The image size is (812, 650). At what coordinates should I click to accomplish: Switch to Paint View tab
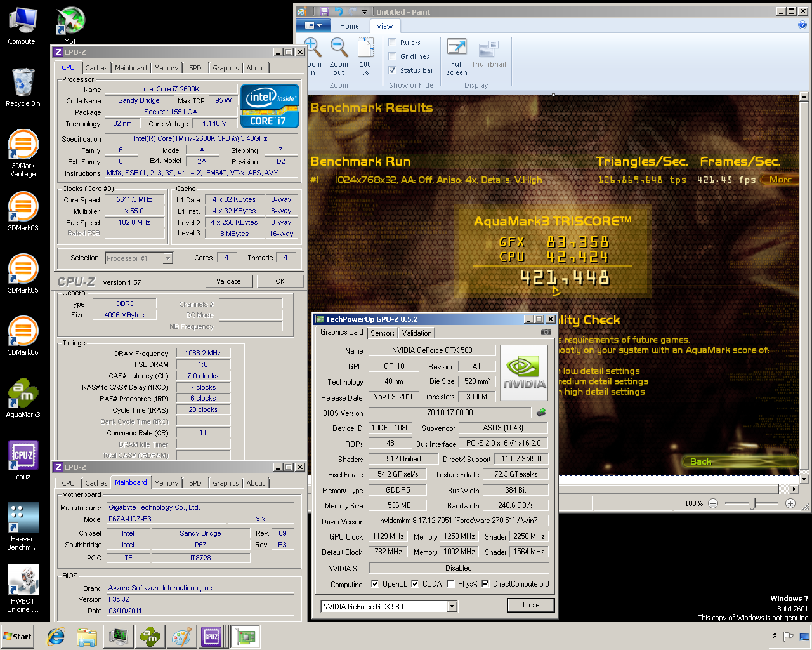(x=384, y=26)
